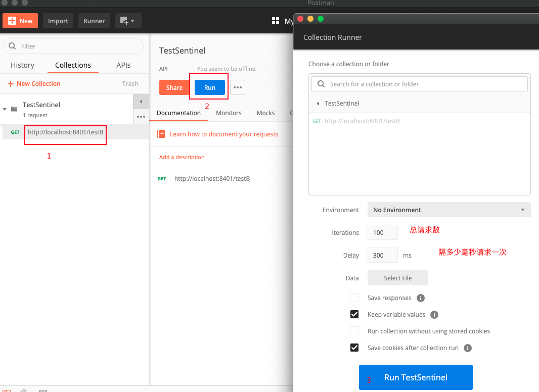Open the Monitors tab

(x=229, y=113)
